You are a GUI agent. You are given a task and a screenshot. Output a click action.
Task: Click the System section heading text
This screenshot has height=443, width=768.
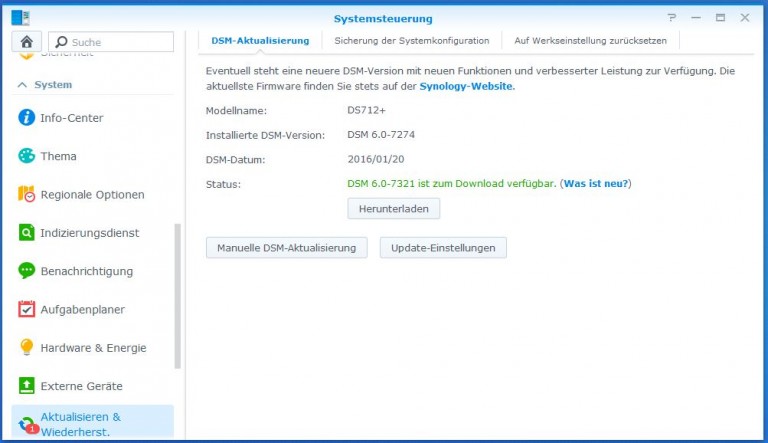pos(53,85)
